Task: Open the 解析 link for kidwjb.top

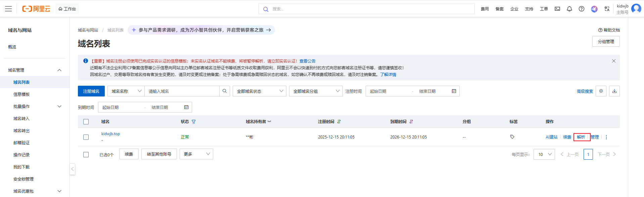Action: click(x=581, y=137)
